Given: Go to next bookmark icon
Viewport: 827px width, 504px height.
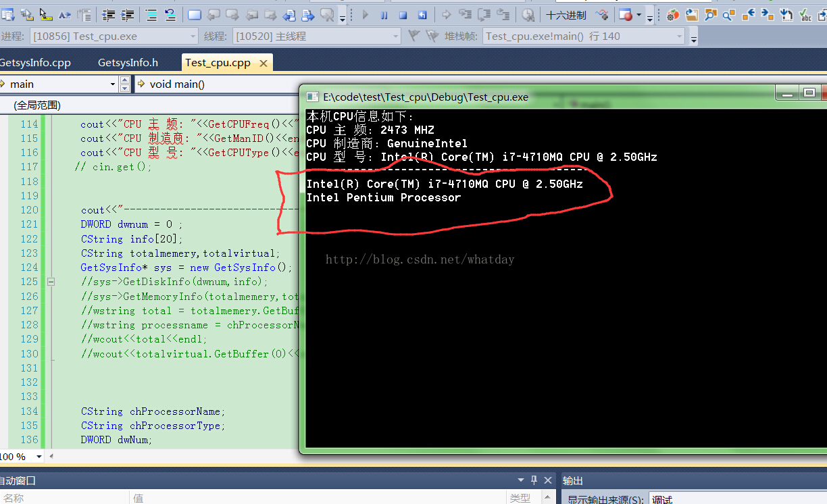Looking at the screenshot, I should (x=232, y=15).
